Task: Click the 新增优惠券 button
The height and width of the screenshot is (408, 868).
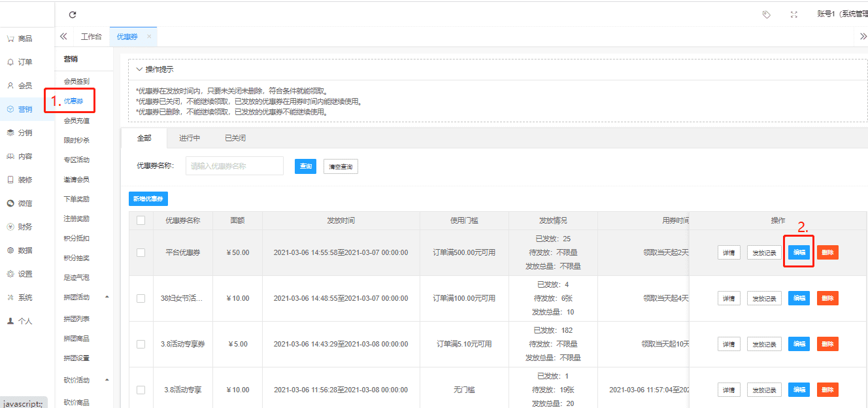Action: pos(148,199)
